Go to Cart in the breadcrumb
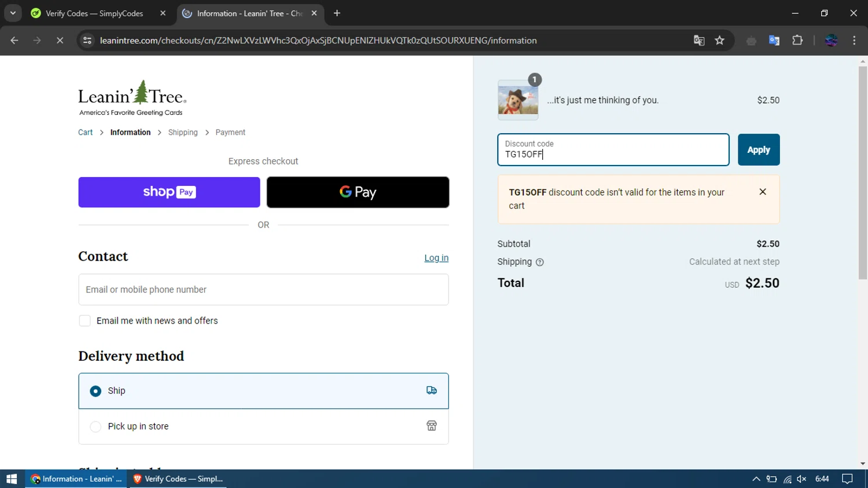 (85, 133)
